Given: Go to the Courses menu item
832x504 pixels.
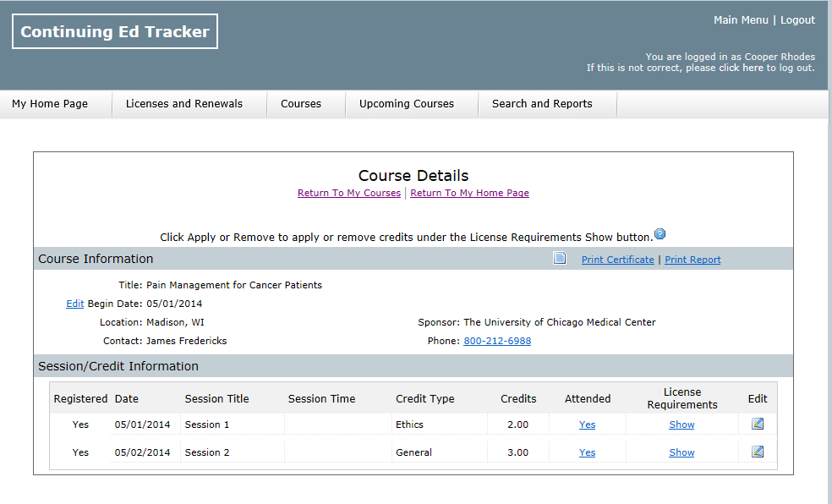Looking at the screenshot, I should click(x=301, y=104).
